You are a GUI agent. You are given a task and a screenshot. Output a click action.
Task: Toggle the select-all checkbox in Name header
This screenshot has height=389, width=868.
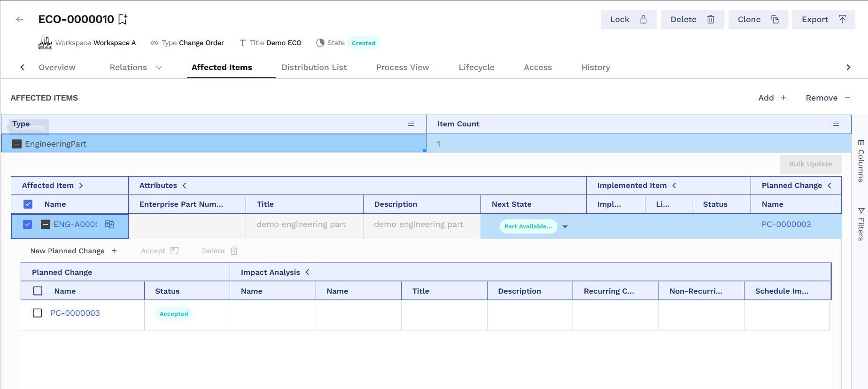(28, 204)
